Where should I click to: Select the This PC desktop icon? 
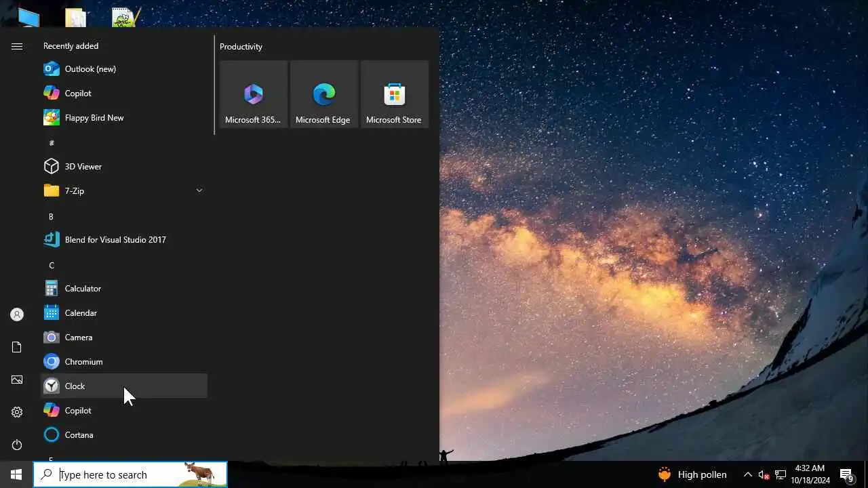[28, 17]
